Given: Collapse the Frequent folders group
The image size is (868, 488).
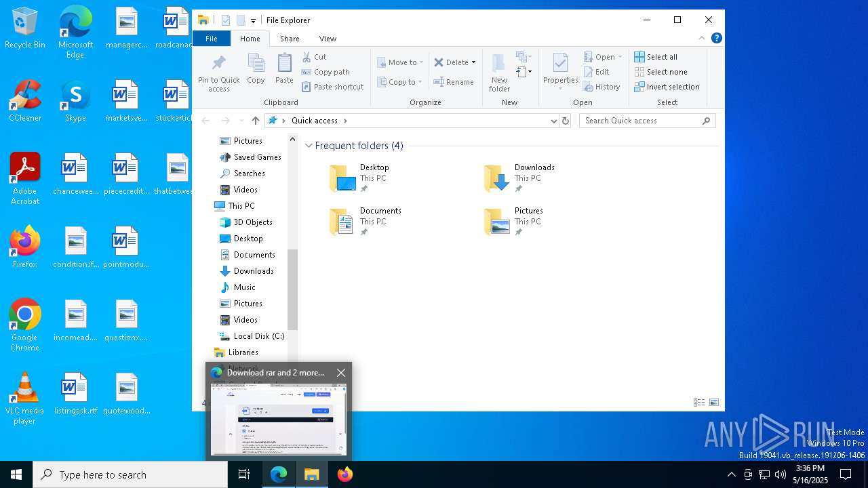Looking at the screenshot, I should [309, 146].
